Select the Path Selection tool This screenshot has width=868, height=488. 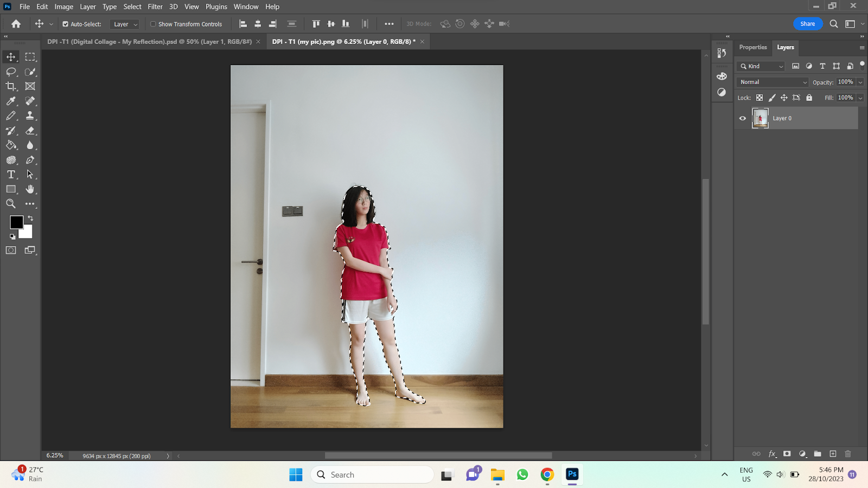(30, 175)
